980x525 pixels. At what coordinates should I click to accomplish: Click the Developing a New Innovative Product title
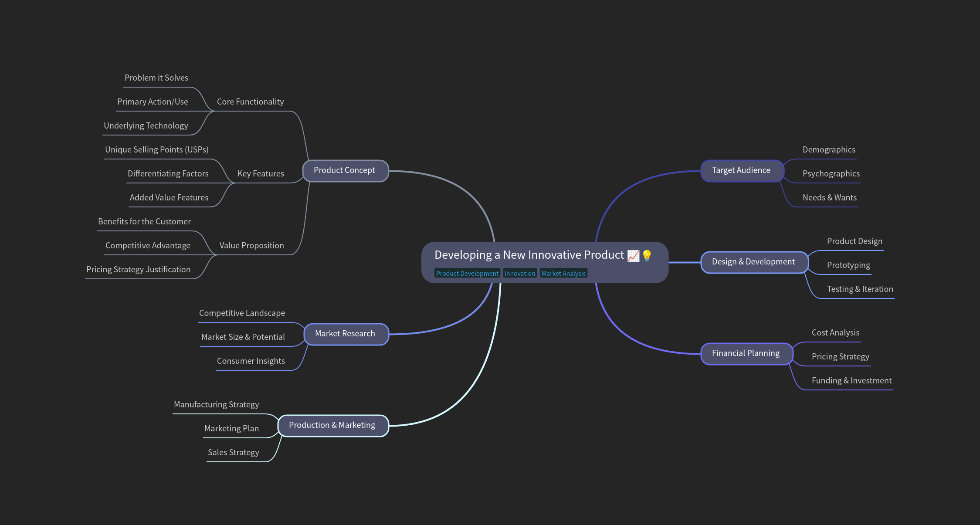click(529, 255)
